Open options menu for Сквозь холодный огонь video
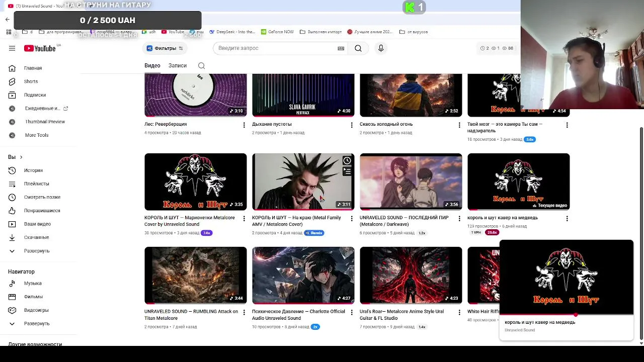Image resolution: width=644 pixels, height=362 pixels. click(x=459, y=125)
